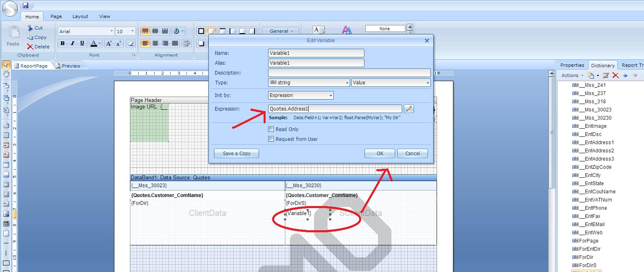Click the Description field in Edit Variable
This screenshot has width=644, height=272.
coord(349,73)
